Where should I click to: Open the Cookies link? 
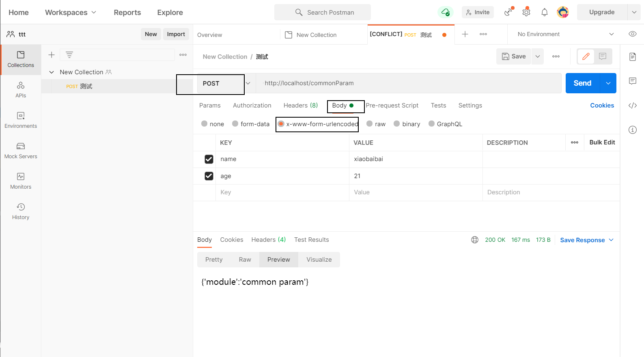pos(602,105)
